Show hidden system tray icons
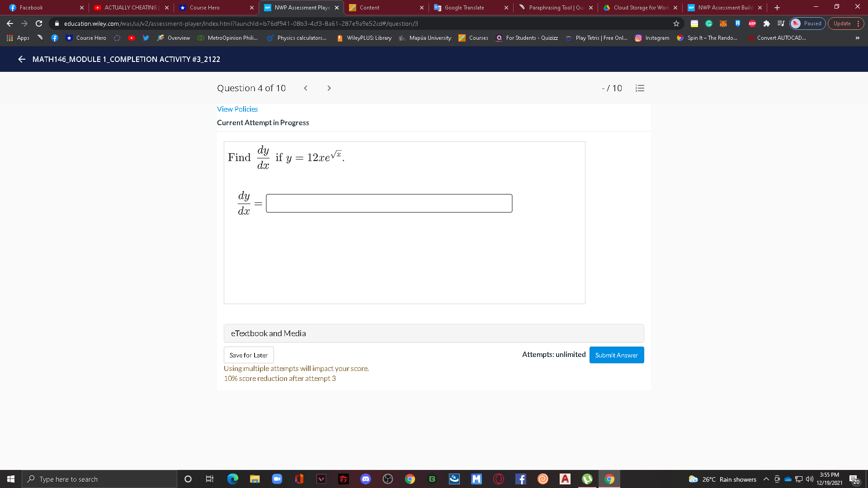Screen dimensions: 868x488 [x=766, y=479]
